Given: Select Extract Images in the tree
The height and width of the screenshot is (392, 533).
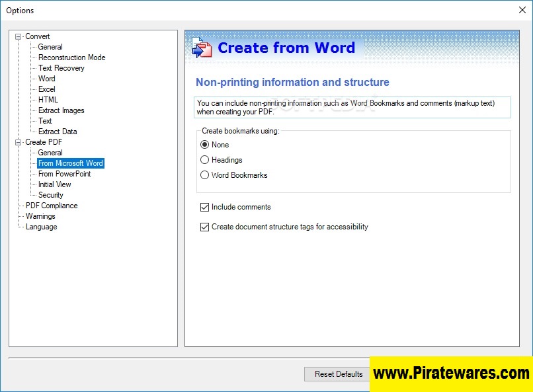Looking at the screenshot, I should click(61, 110).
